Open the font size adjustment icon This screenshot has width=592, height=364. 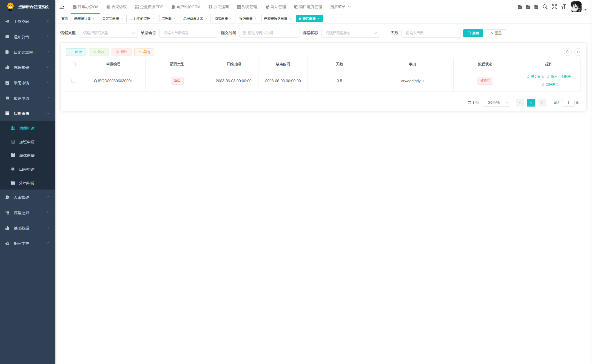click(x=563, y=7)
